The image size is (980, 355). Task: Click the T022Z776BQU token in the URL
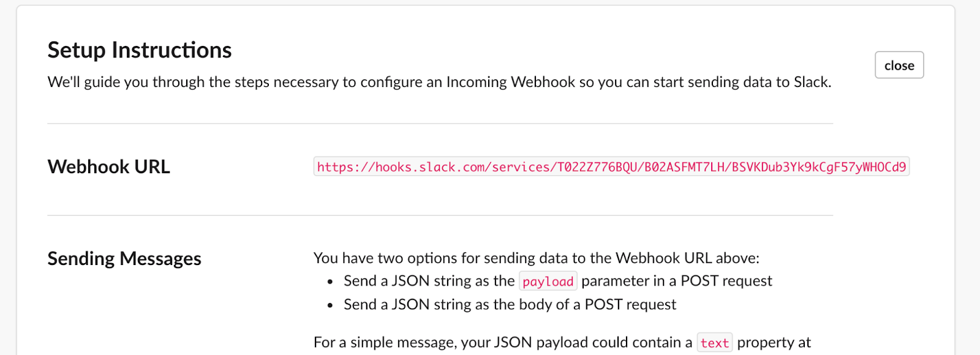click(x=597, y=166)
